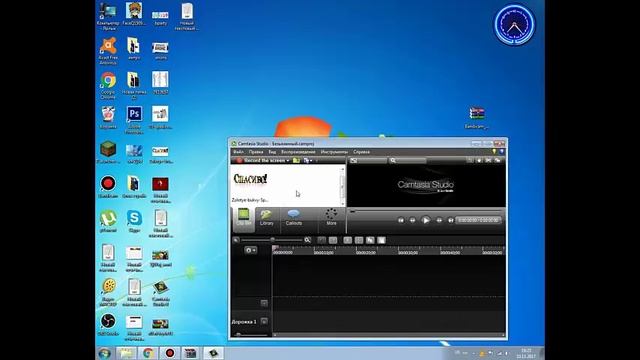The height and width of the screenshot is (360, 640).
Task: Click the Clip Bin vertical scrollbar
Action: click(342, 186)
